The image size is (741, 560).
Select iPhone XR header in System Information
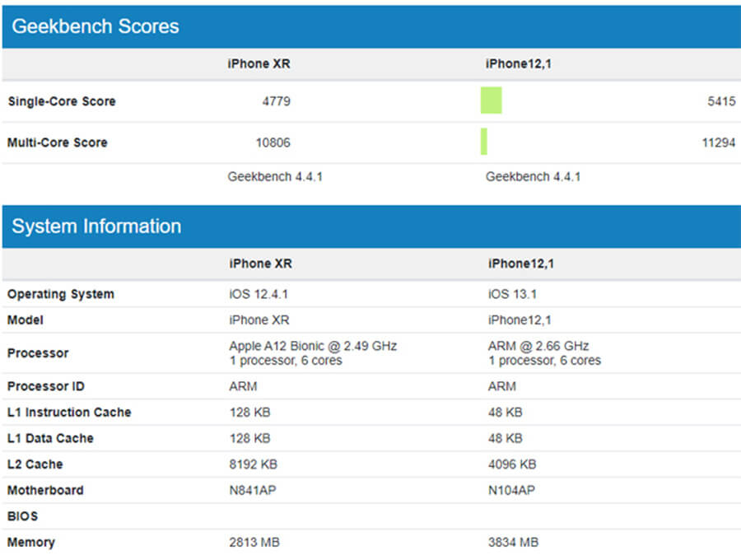[x=261, y=264]
